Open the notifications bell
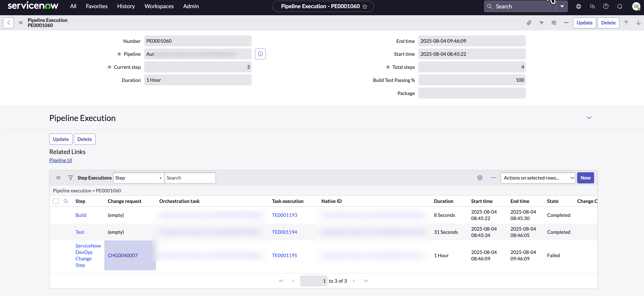 [x=620, y=6]
